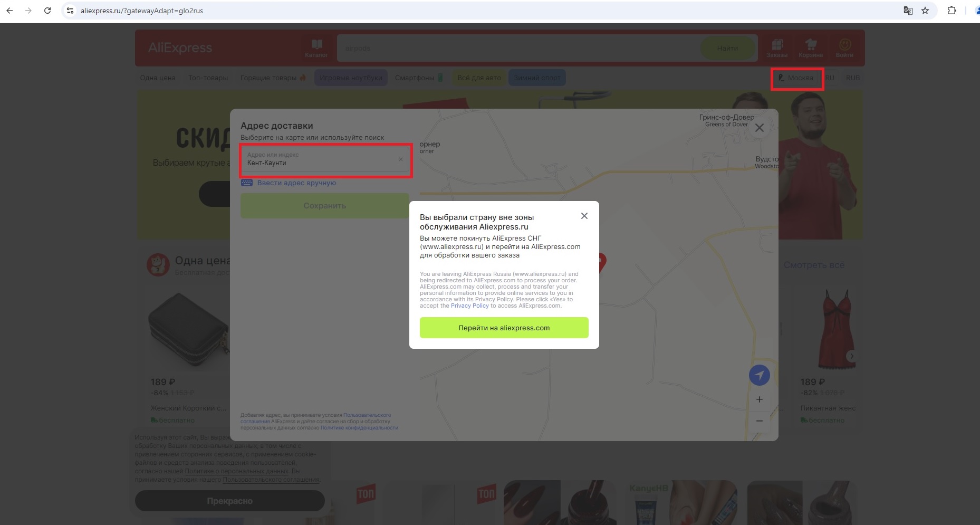
Task: Clear the address field with the x icon
Action: [x=401, y=159]
